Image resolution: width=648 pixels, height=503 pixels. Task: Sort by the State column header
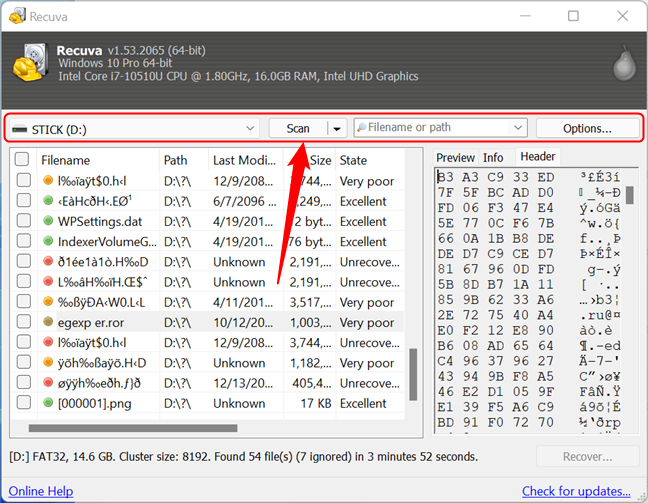(x=370, y=160)
